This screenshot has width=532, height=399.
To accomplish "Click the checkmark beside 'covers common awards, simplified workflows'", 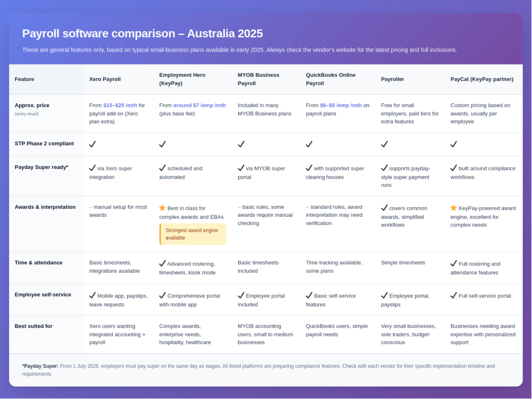I will pyautogui.click(x=384, y=208).
